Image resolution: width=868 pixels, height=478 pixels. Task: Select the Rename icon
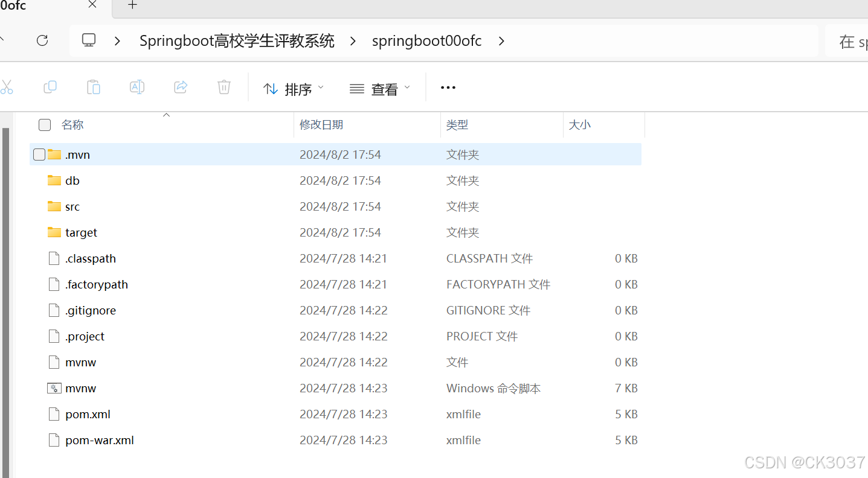click(x=137, y=88)
